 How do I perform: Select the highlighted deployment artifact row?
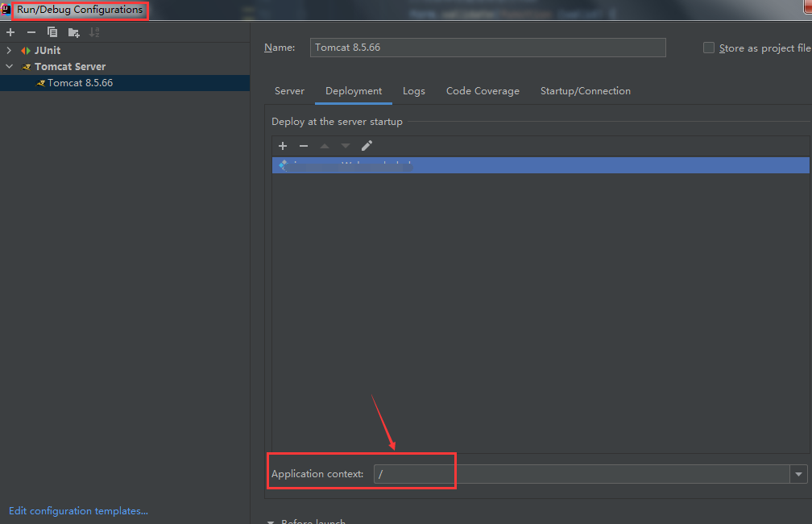point(541,164)
